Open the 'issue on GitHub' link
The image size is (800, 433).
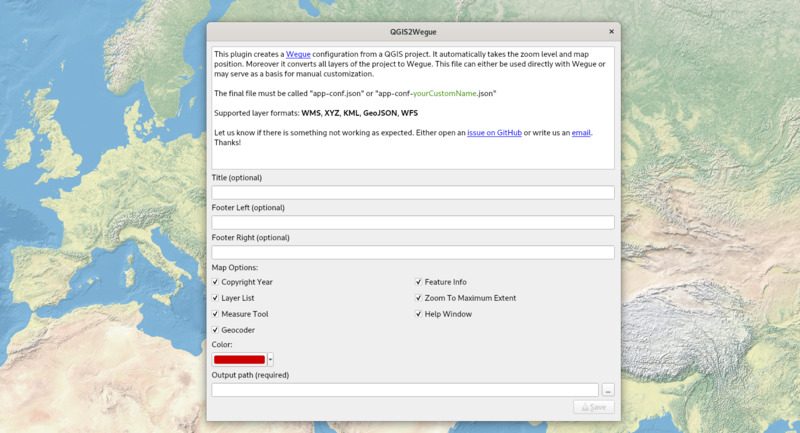tap(494, 133)
